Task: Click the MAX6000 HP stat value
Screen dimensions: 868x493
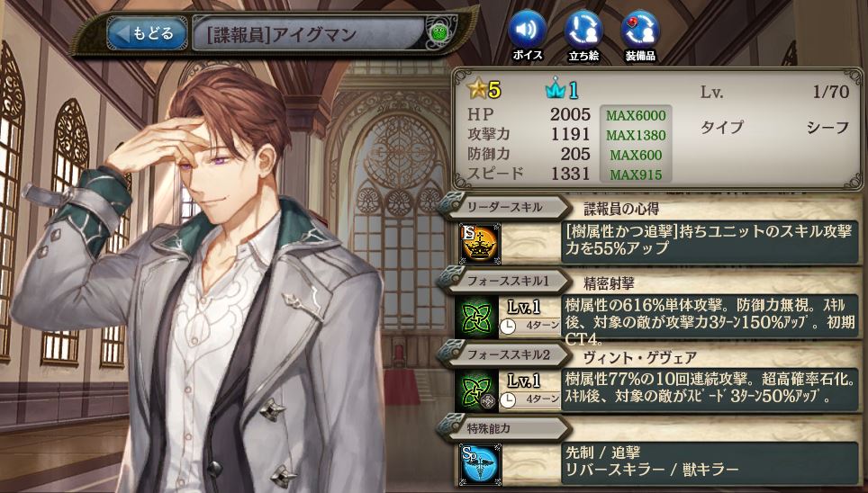Action: 636,116
